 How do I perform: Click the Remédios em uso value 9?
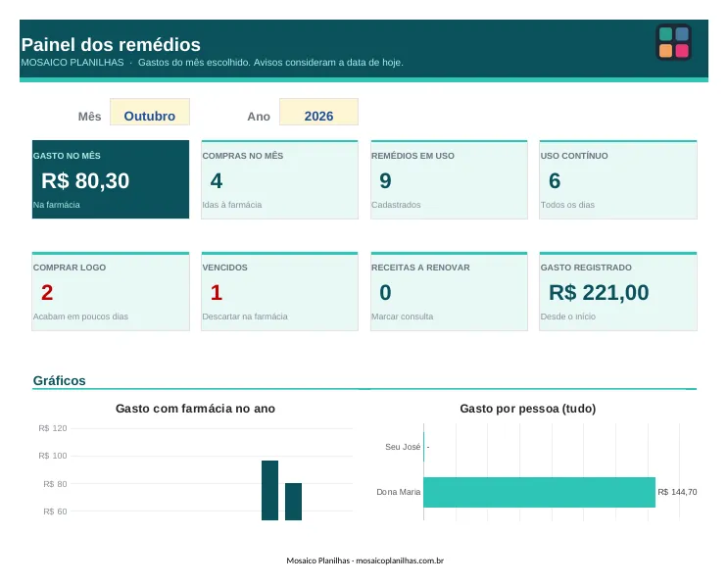coord(385,180)
